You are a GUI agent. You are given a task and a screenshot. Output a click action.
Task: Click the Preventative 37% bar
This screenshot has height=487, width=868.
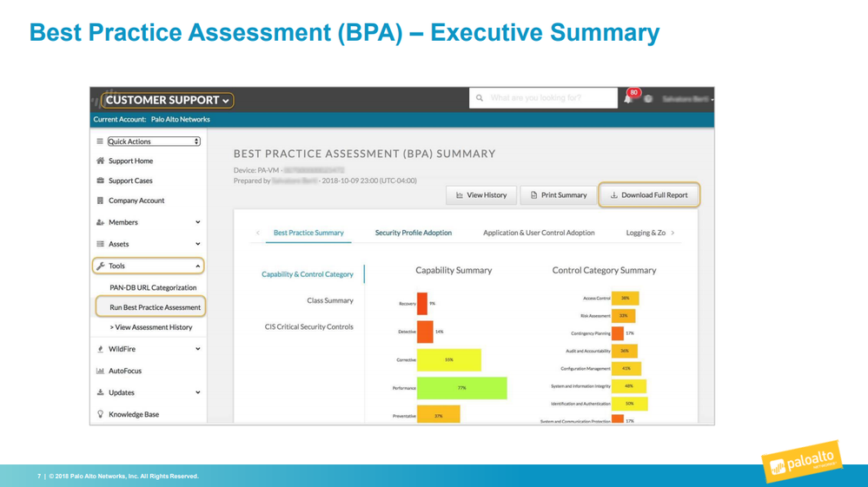pos(439,415)
